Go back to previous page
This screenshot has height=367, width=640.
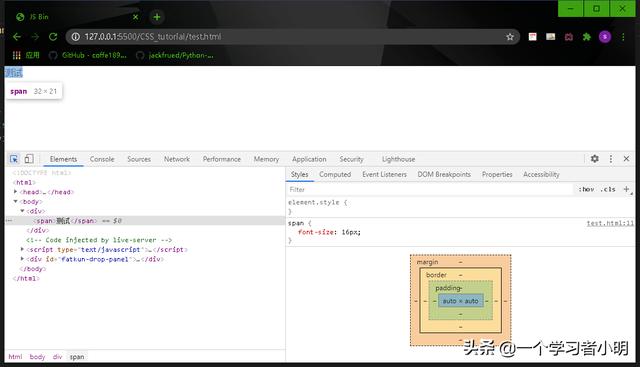17,37
